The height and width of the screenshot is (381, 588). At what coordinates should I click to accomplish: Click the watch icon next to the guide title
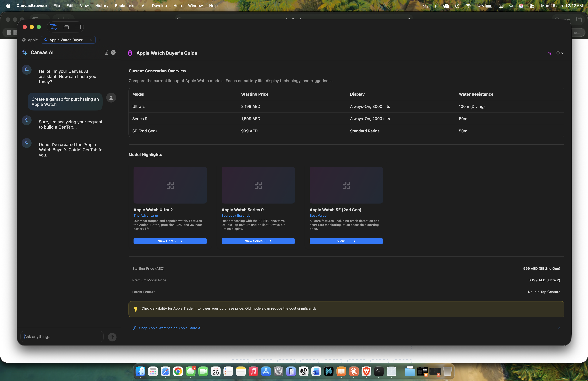(x=130, y=53)
